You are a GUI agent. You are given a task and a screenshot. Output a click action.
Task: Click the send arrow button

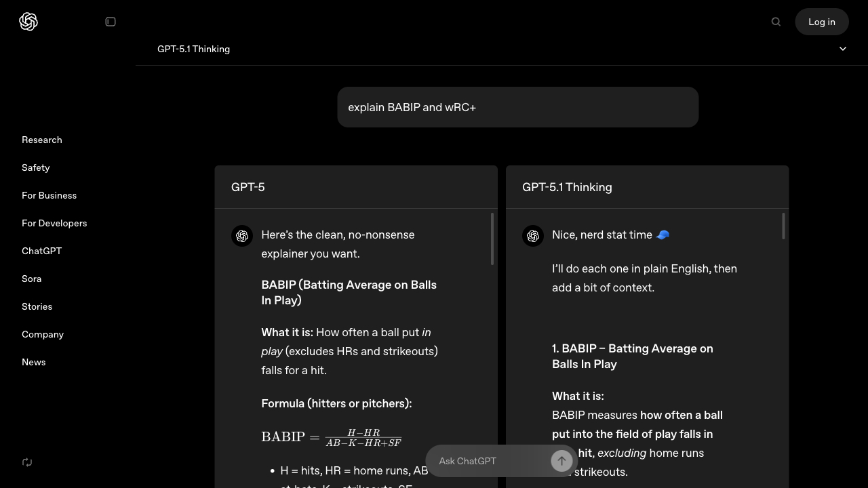click(x=561, y=461)
